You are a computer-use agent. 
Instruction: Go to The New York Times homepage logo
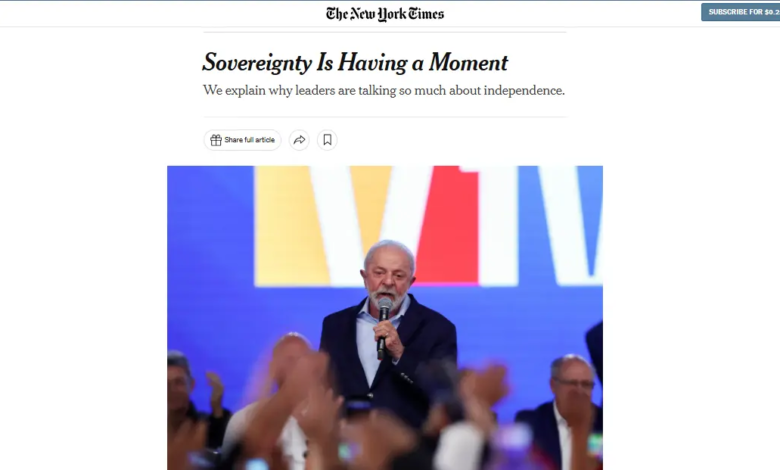(385, 14)
